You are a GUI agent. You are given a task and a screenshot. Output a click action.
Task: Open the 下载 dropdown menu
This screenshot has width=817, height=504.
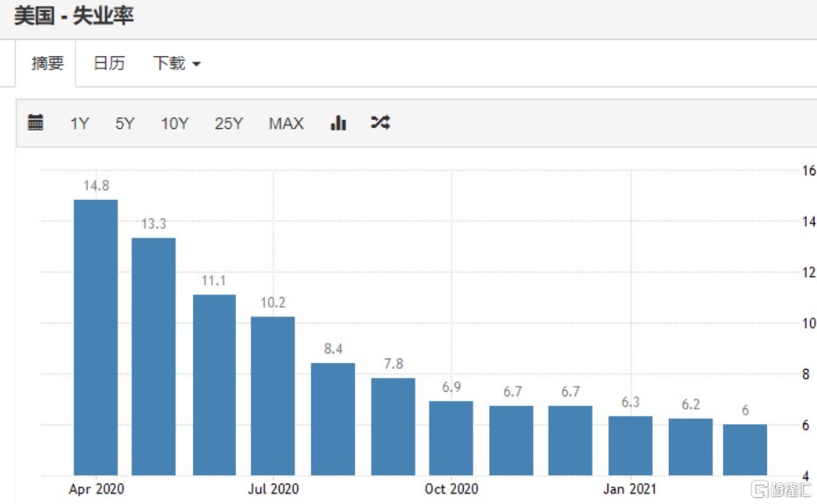click(176, 64)
